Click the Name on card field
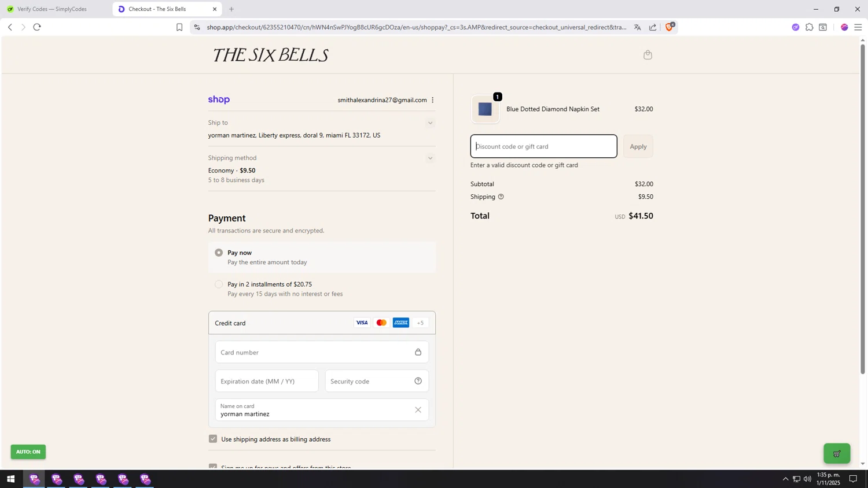The image size is (868, 488). pyautogui.click(x=322, y=410)
